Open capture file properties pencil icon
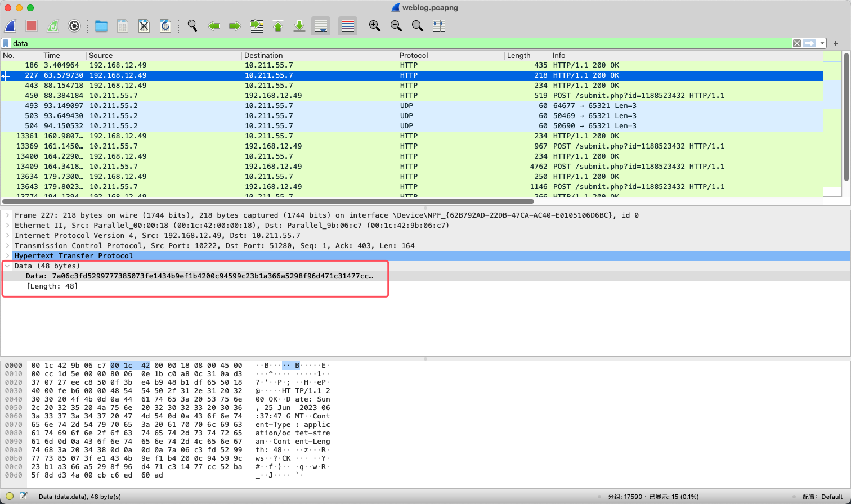The height and width of the screenshot is (504, 851). 24,496
